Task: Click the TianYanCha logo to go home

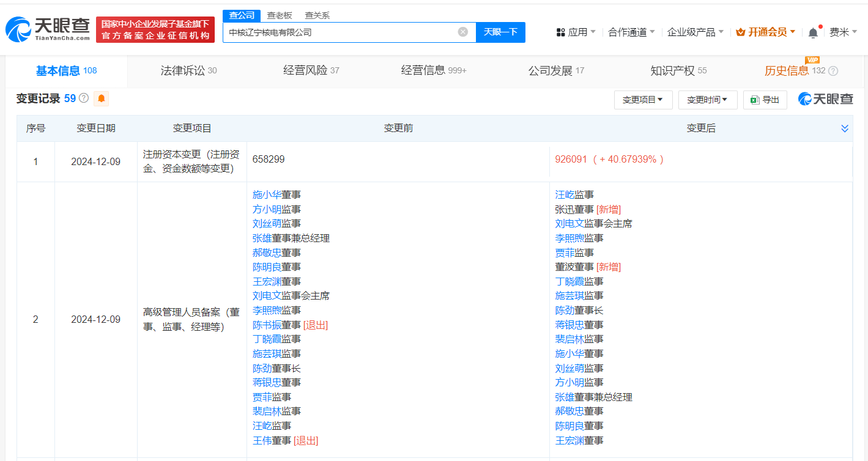Action: pyautogui.click(x=46, y=29)
